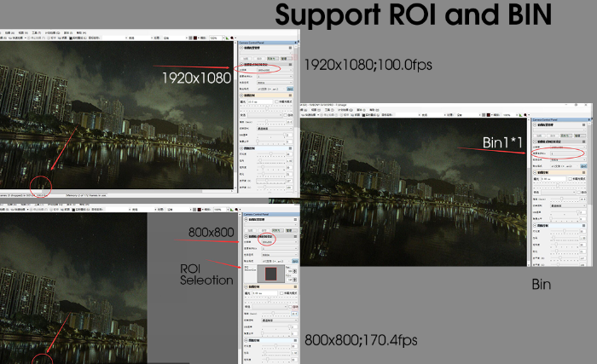This screenshot has height=364, width=597.
Task: Open exposure control section menu, 800x800 window
Action: (295, 286)
